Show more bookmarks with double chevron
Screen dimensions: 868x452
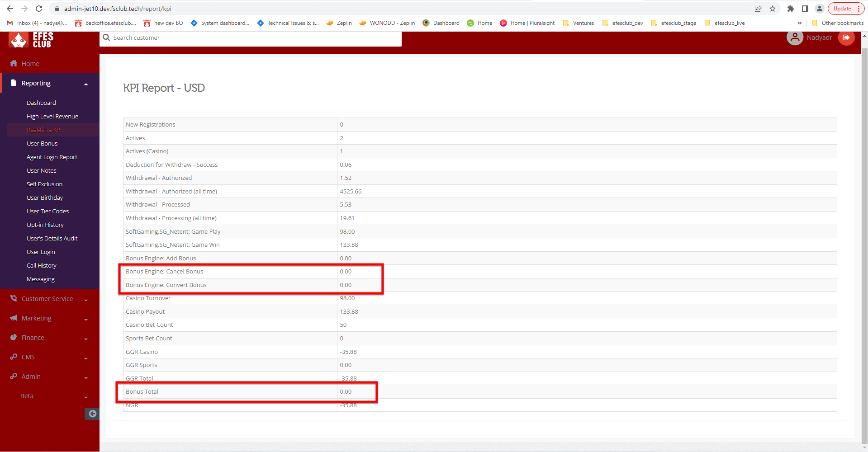(800, 23)
